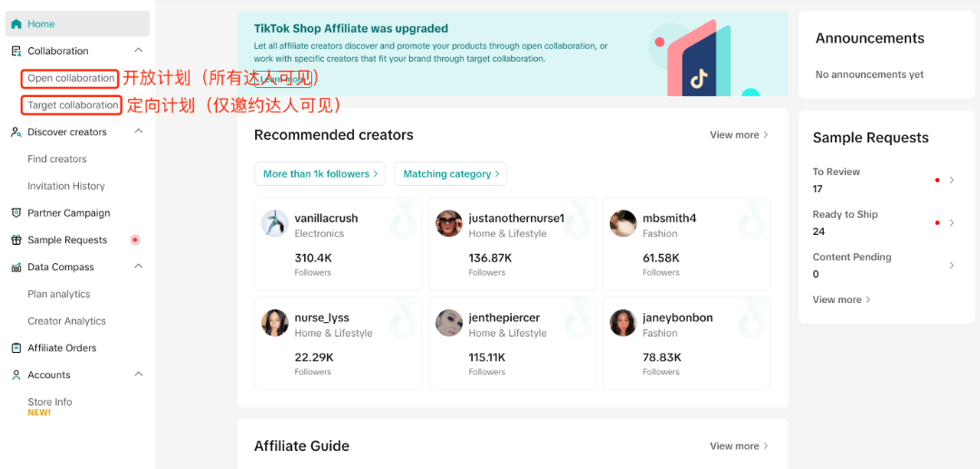
Task: Open Invitation History page
Action: [x=66, y=185]
